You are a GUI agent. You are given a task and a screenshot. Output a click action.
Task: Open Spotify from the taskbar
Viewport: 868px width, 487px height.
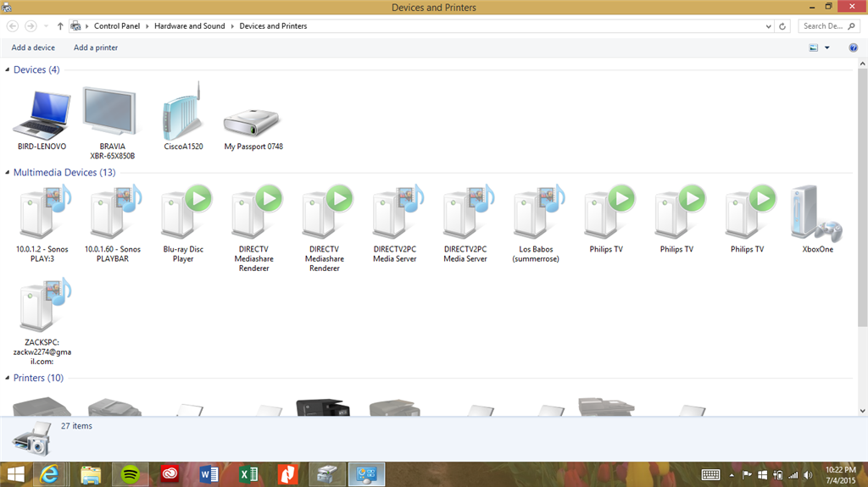[x=130, y=474]
